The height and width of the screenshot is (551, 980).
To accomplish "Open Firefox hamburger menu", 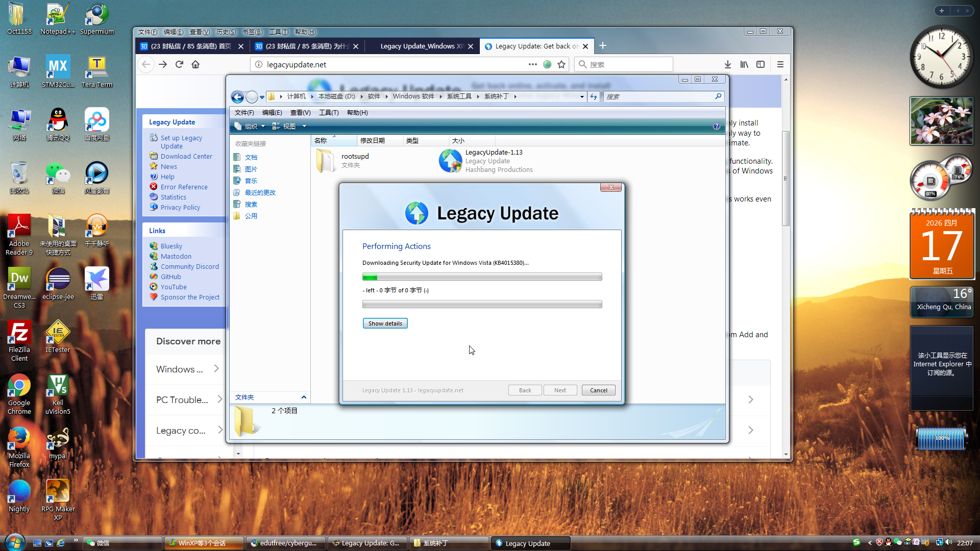I will [x=780, y=64].
